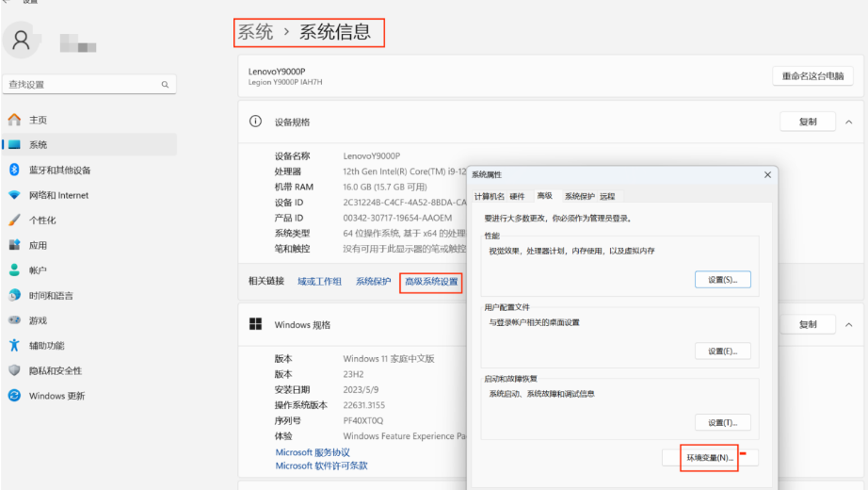Select the serial number PF40XT0Q
868x490 pixels.
click(362, 420)
